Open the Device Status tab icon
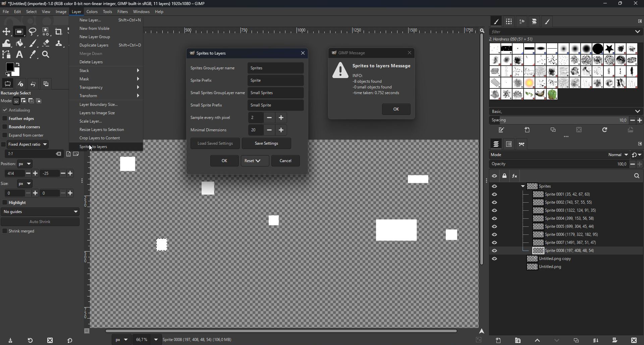This screenshot has width=644, height=345. 20,84
